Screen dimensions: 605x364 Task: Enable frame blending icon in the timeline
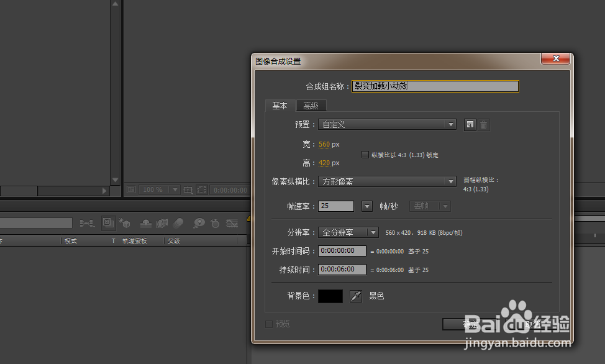[x=161, y=223]
